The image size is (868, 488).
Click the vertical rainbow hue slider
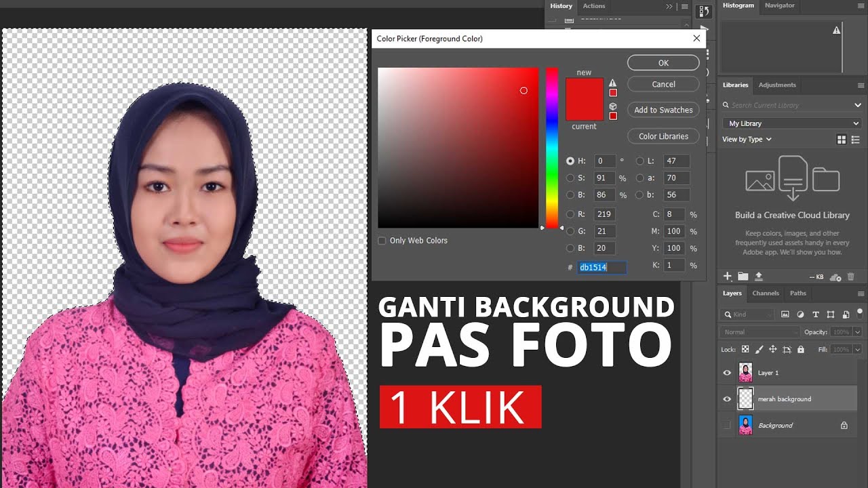(552, 148)
